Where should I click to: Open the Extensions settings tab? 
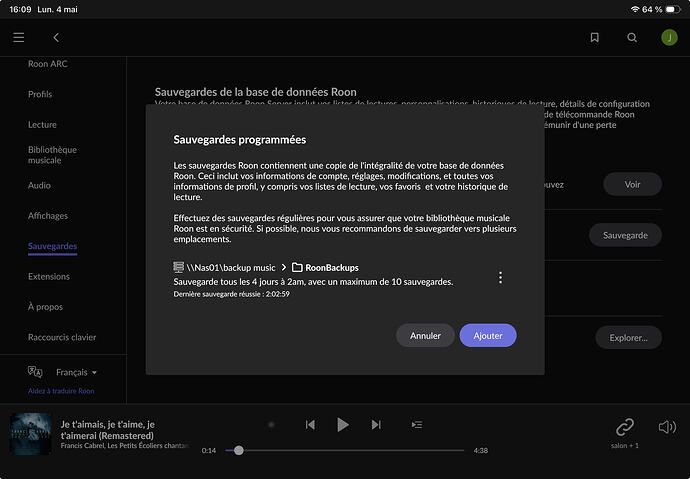point(49,276)
